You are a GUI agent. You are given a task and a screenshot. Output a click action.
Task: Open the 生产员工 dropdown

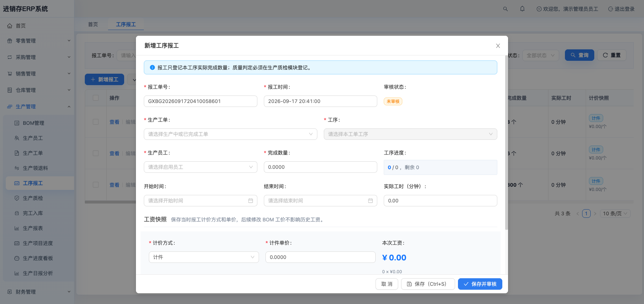click(200, 167)
